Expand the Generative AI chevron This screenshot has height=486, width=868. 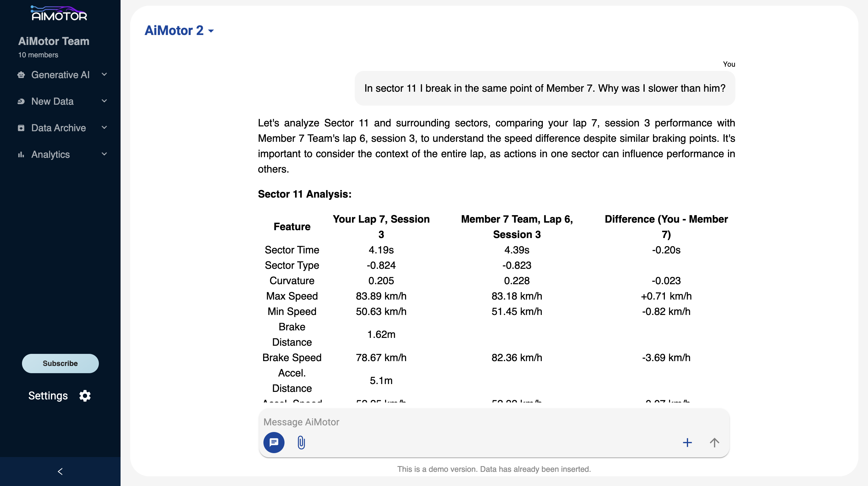104,74
